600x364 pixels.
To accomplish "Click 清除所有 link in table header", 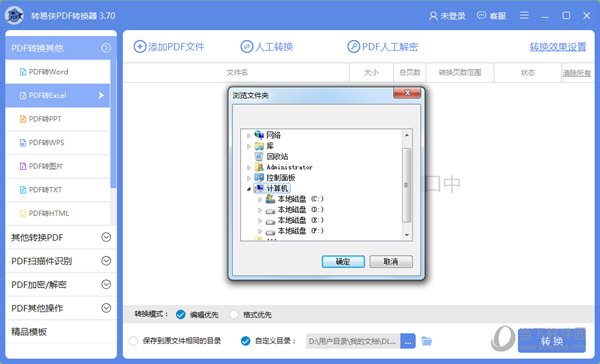I will (x=576, y=73).
